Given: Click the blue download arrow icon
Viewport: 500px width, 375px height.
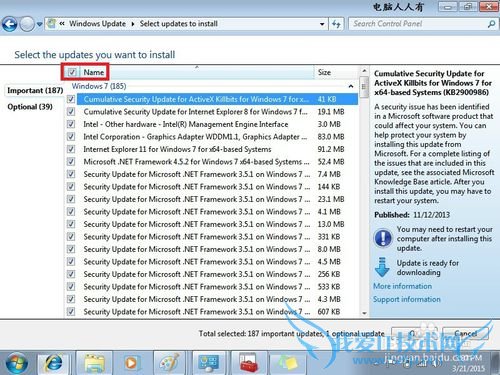Looking at the screenshot, I should 382,267.
